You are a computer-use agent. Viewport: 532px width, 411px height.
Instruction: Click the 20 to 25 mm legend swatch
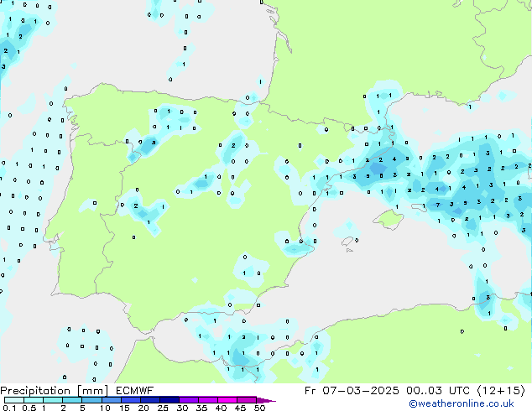[150, 400]
